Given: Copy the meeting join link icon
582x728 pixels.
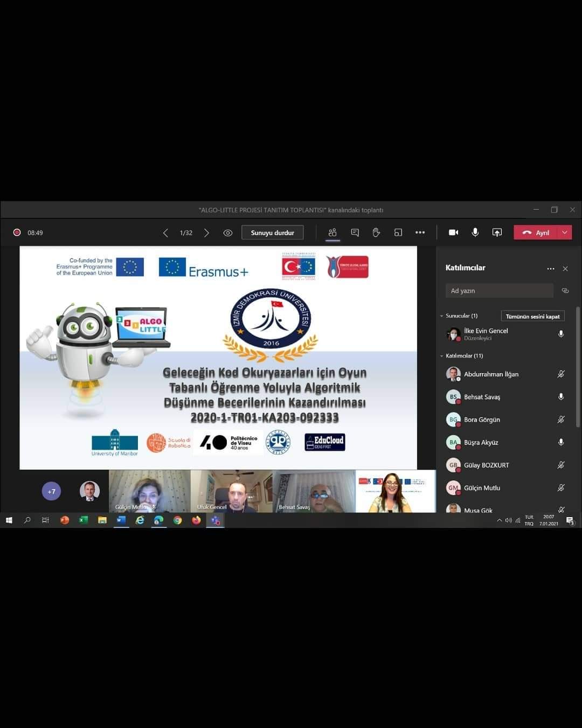Looking at the screenshot, I should coord(565,291).
